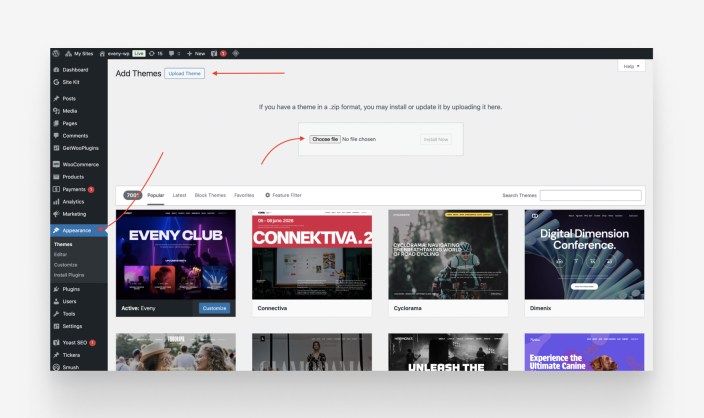Click the Comments bubble icon in sidebar
Viewport: 704px width, 418px height.
coord(56,136)
